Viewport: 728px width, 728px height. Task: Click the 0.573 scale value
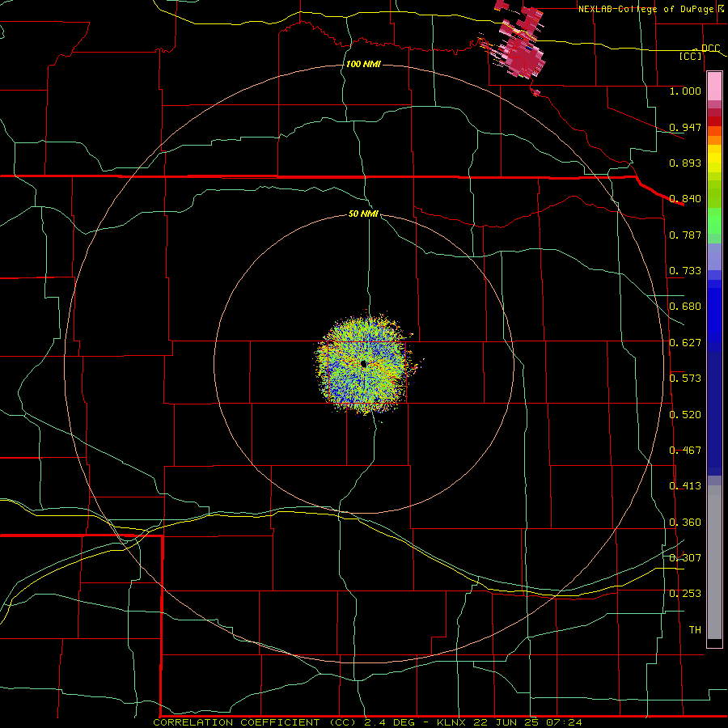pos(685,379)
